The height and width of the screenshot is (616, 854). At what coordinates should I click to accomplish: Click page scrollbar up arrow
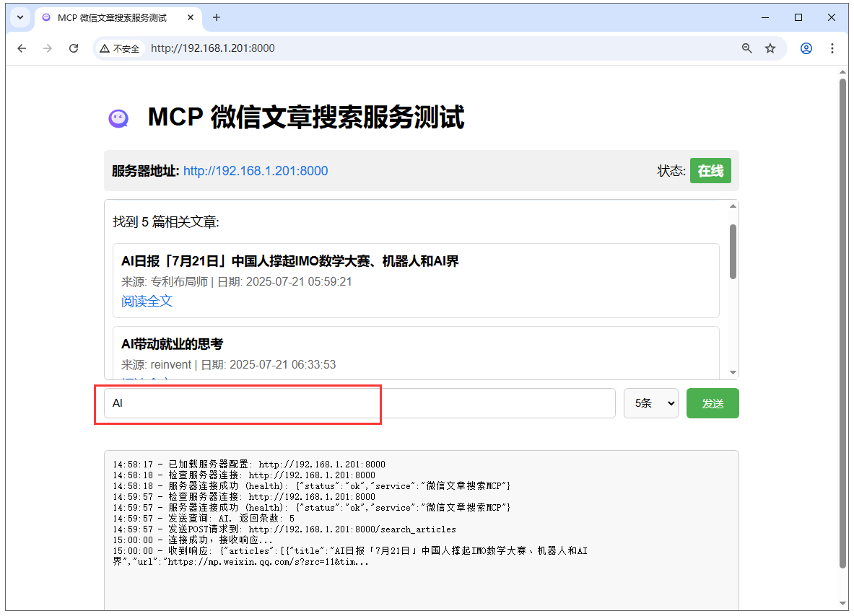(x=842, y=72)
